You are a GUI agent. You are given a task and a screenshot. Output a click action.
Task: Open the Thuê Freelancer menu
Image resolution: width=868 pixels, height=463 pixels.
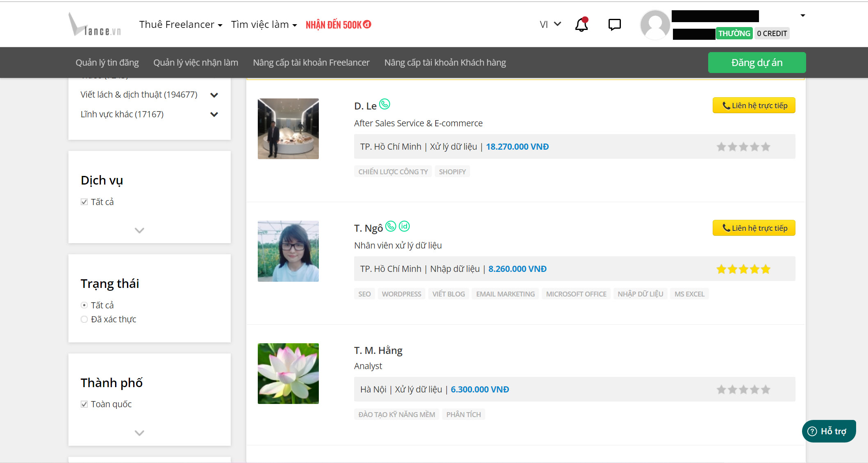coord(180,25)
